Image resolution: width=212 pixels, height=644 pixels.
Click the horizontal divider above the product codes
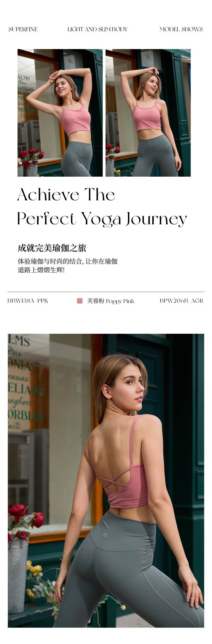point(106,292)
